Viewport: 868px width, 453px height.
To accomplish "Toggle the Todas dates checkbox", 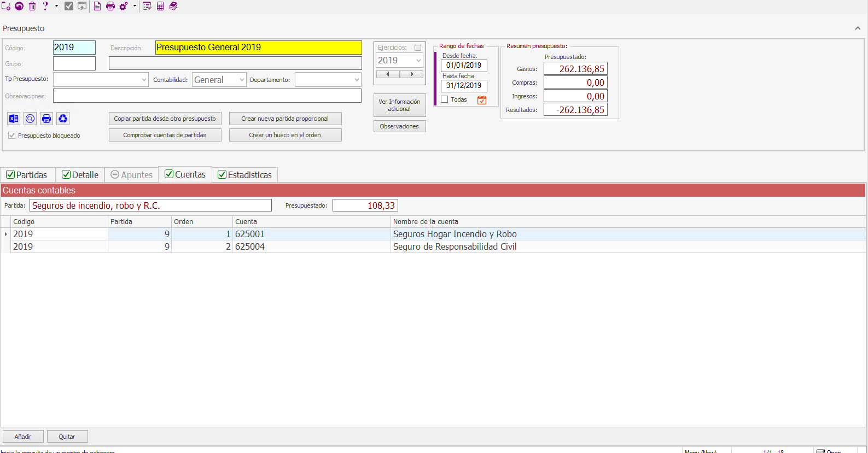I will 445,99.
